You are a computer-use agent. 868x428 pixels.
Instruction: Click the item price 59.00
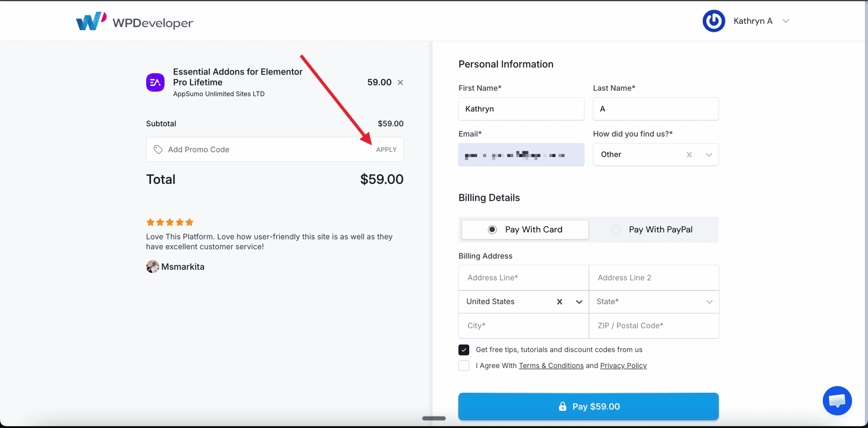point(379,82)
